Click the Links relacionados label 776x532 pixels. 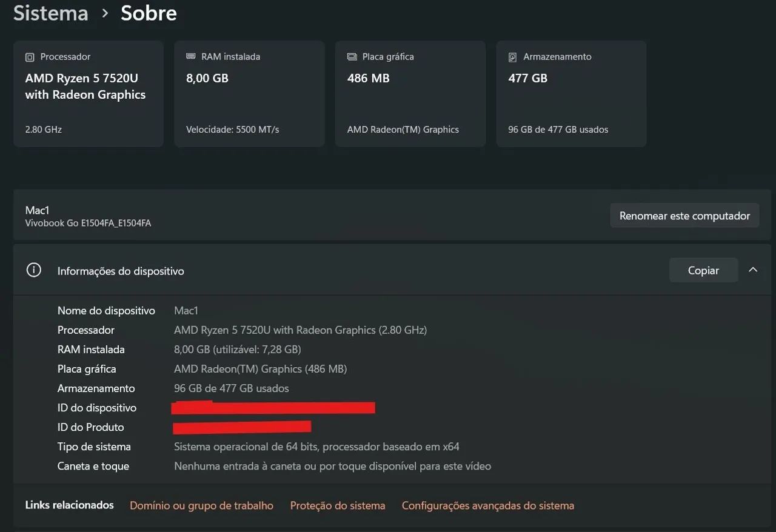(x=70, y=505)
